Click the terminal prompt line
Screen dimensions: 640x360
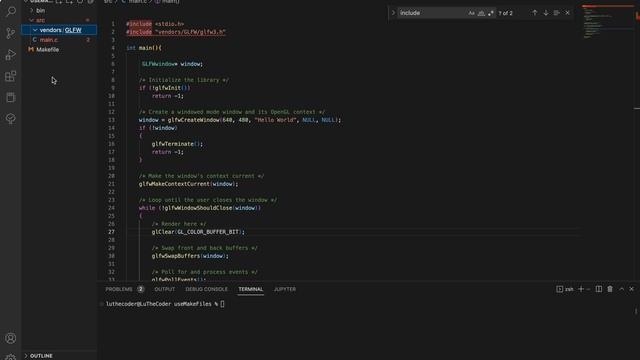pos(165,304)
